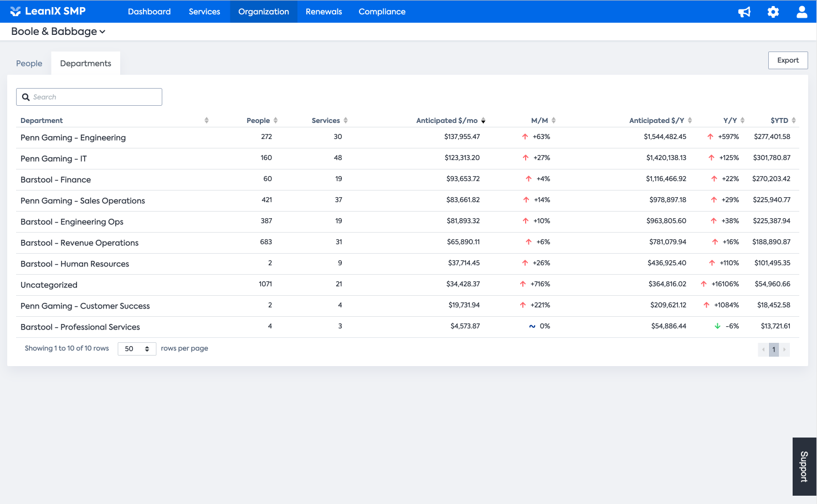Click the 1071 people count
Image resolution: width=817 pixels, height=504 pixels.
click(x=265, y=284)
